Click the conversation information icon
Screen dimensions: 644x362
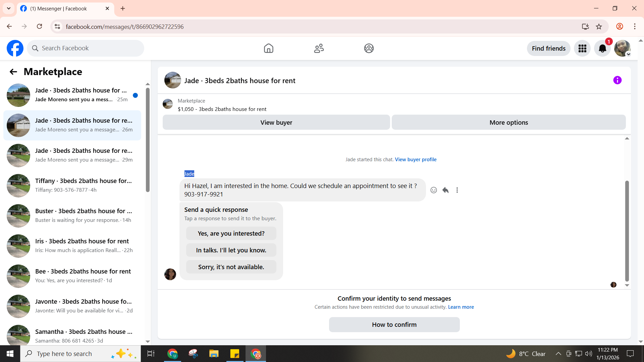point(617,80)
